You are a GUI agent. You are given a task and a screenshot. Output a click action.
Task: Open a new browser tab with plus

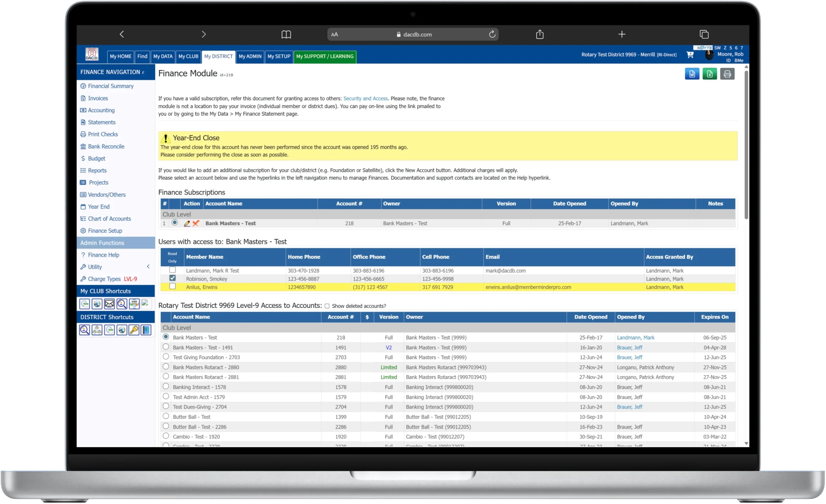point(622,34)
